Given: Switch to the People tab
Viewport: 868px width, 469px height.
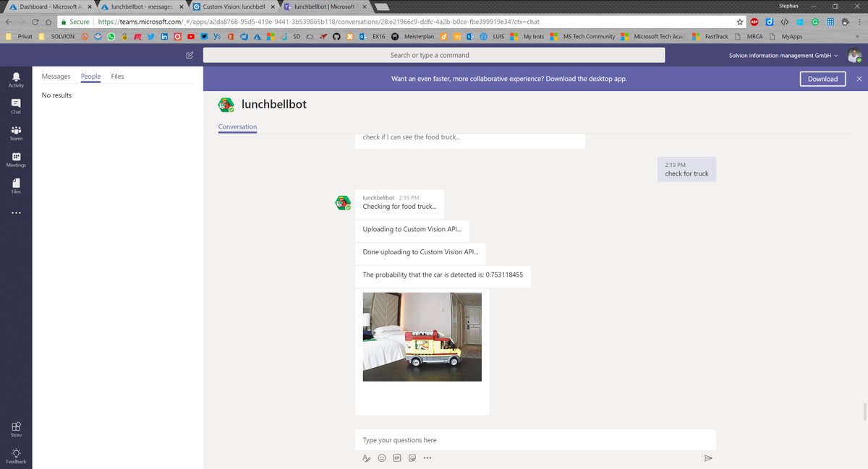Looking at the screenshot, I should (90, 76).
